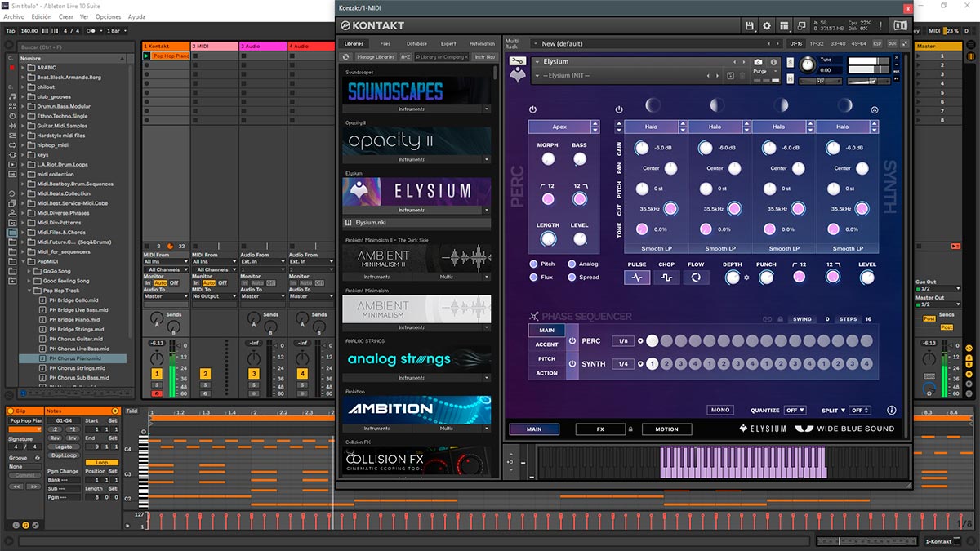Image resolution: width=980 pixels, height=551 pixels.
Task: Open the SYNTH rate 1/4 dropdown
Action: [x=621, y=364]
